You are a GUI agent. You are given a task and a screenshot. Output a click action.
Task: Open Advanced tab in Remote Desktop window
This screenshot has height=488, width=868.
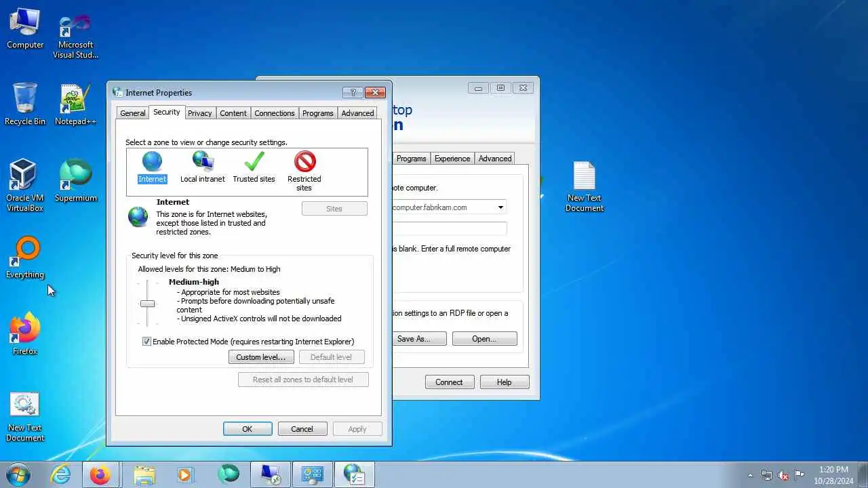[x=495, y=159]
